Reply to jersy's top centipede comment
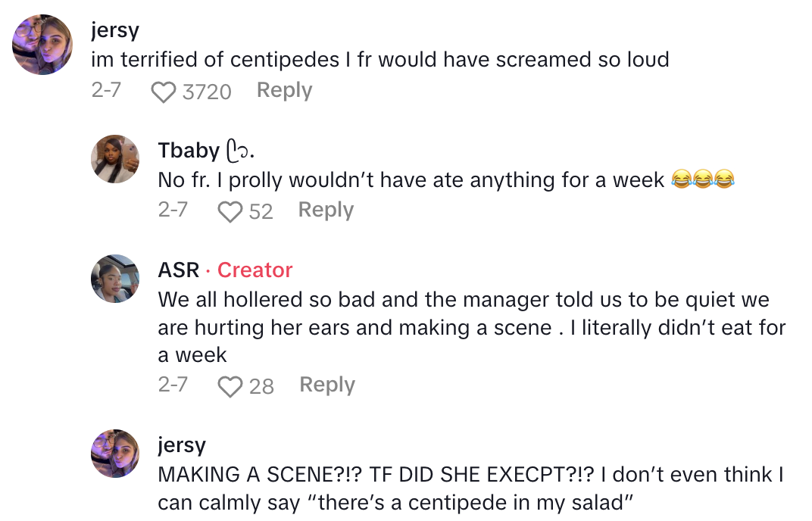812x521 pixels. pos(284,90)
